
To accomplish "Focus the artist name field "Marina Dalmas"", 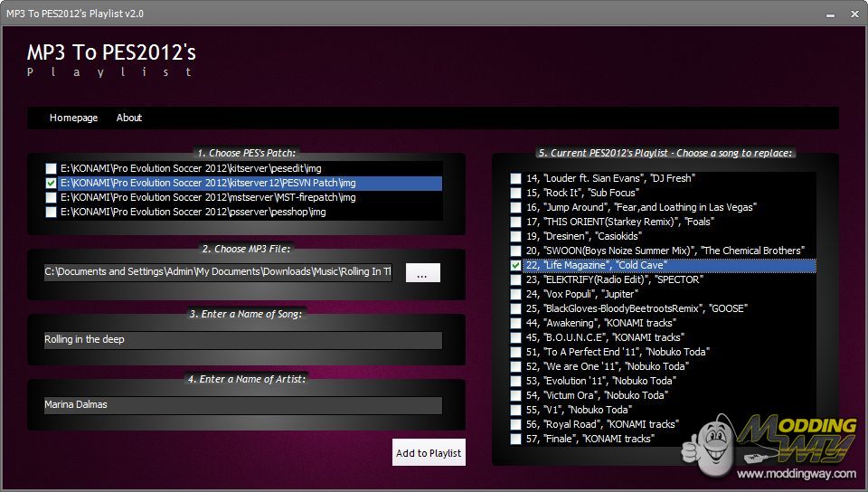I will coord(242,405).
